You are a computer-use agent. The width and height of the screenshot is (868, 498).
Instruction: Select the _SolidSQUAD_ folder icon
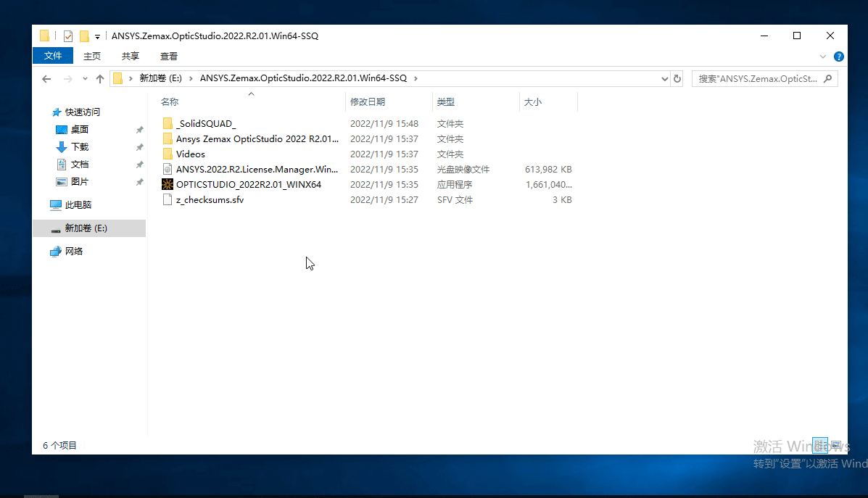(x=168, y=123)
